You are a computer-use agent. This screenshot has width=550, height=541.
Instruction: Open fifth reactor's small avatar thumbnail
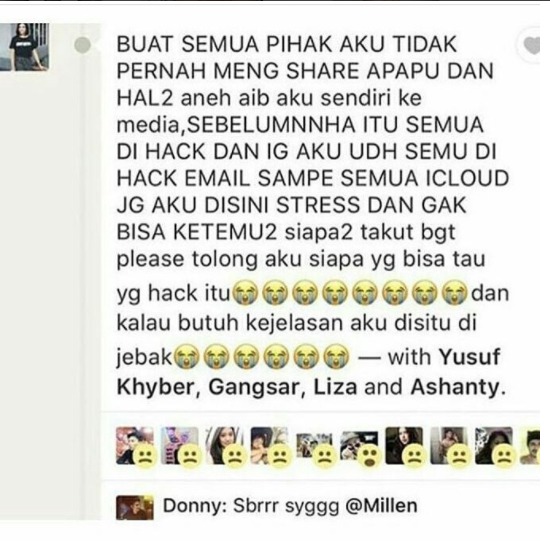(314, 446)
